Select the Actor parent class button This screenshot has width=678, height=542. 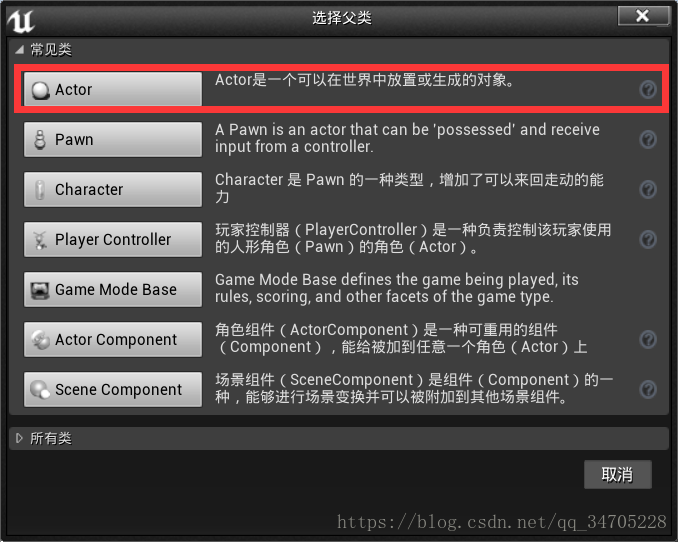coord(113,89)
